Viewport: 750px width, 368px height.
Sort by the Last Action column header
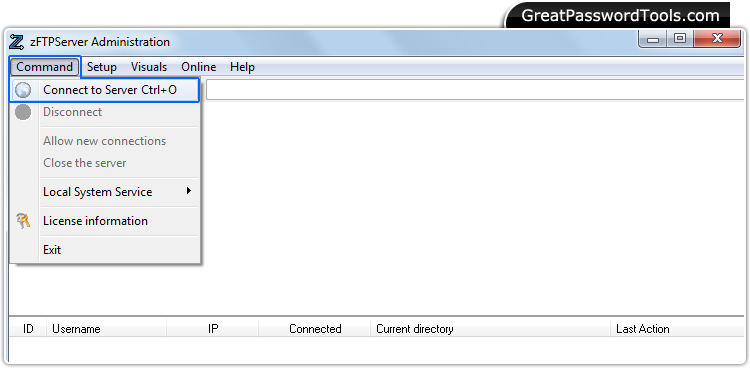click(677, 329)
